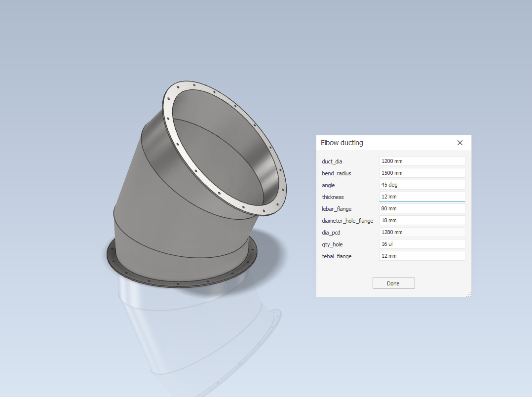The image size is (532, 397).
Task: Select the angle field showing 45 deg
Action: tap(422, 185)
